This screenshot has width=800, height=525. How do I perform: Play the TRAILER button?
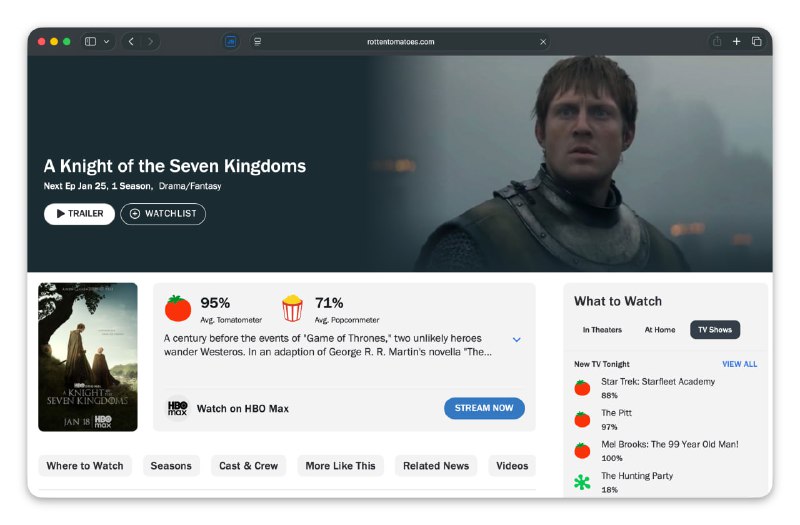coord(80,214)
